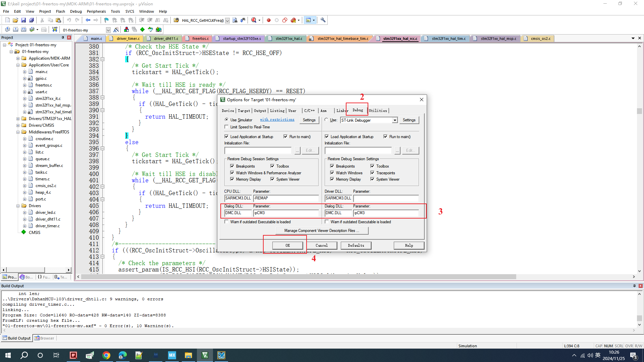Click the Manage Run-Time Environment green diamond icon
Viewport: 644px width, 362px height.
tap(142, 29)
